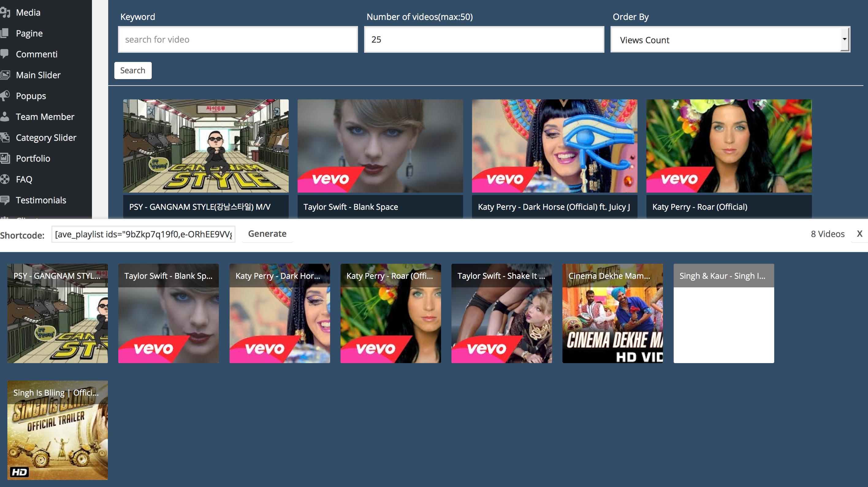Screen dimensions: 868x487
Task: Click the Category Slider icon
Action: (x=5, y=137)
